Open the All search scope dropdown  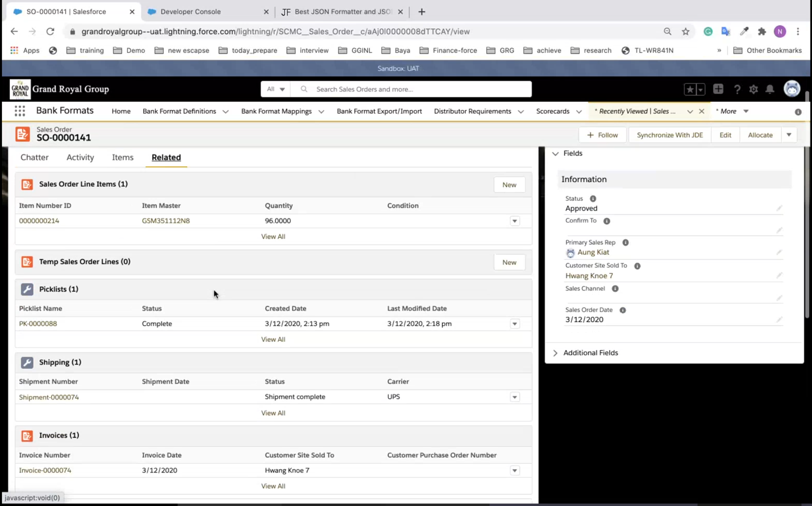coord(275,89)
